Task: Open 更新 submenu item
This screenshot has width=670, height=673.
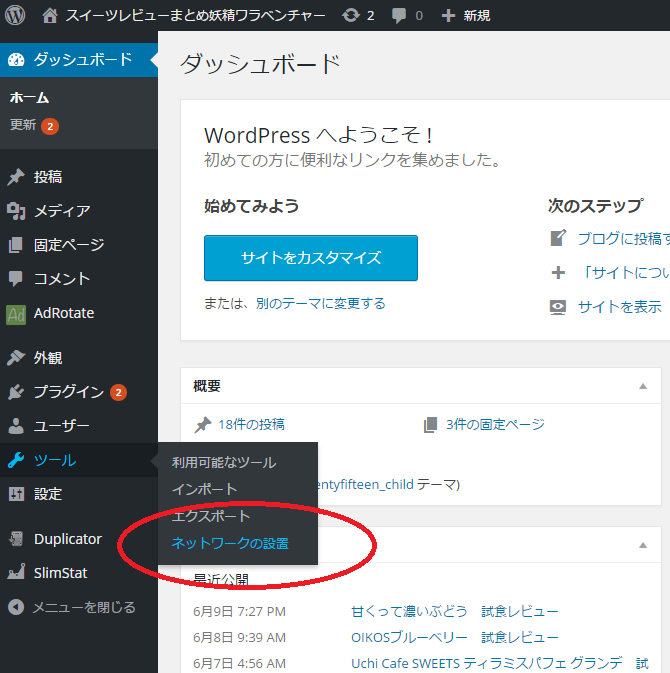Action: tap(23, 125)
